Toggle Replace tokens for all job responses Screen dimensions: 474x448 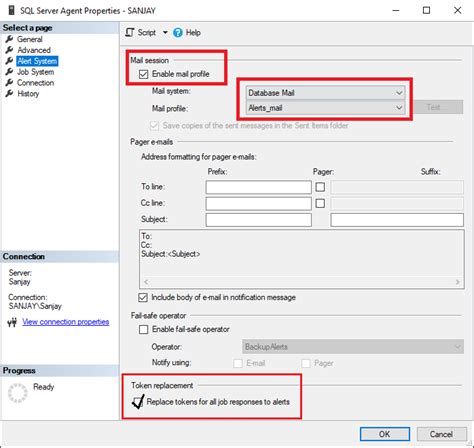pyautogui.click(x=138, y=402)
